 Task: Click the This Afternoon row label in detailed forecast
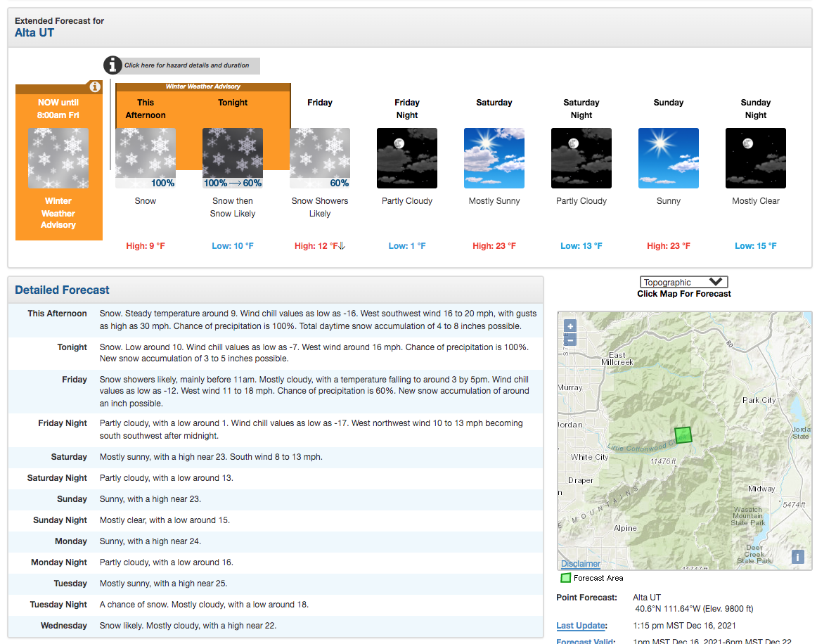58,313
